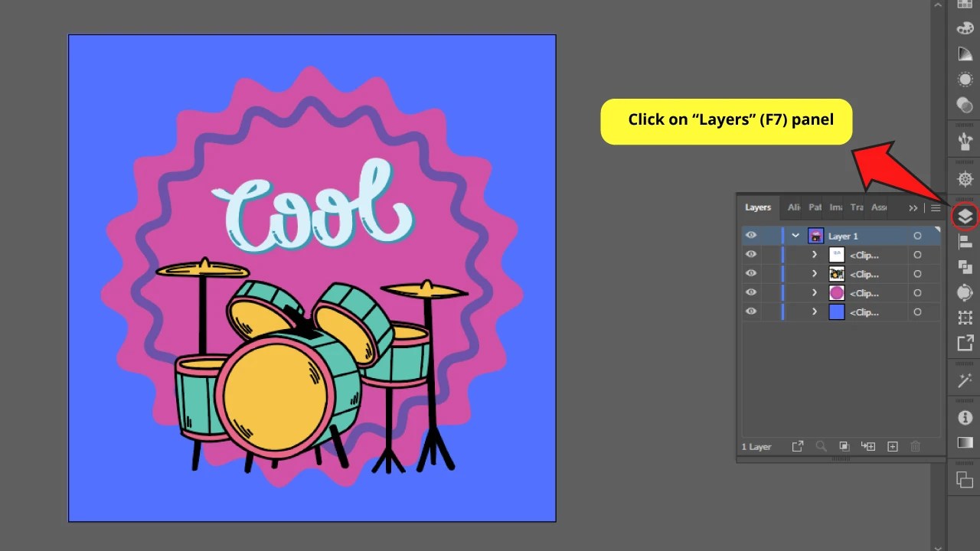980x551 pixels.
Task: Open the Asset Export tab
Action: coord(879,207)
